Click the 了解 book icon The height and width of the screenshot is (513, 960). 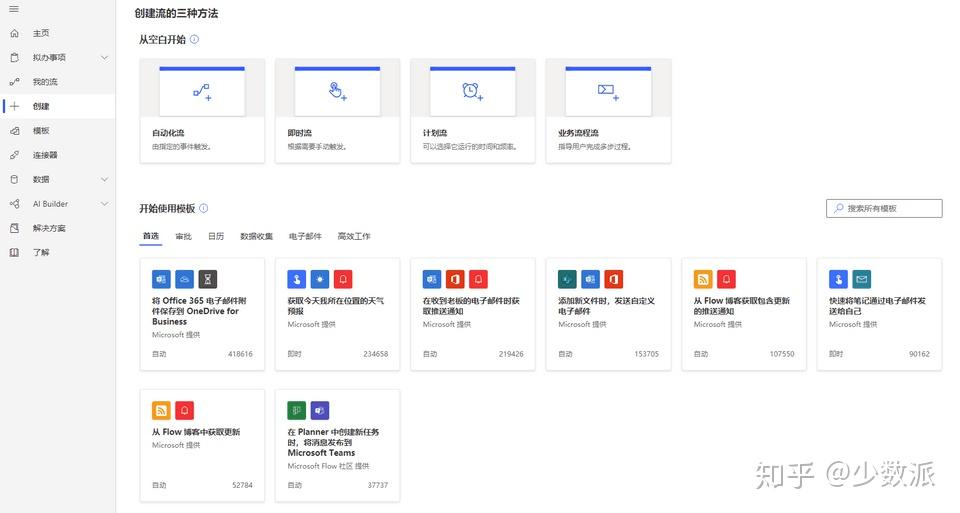tap(15, 252)
